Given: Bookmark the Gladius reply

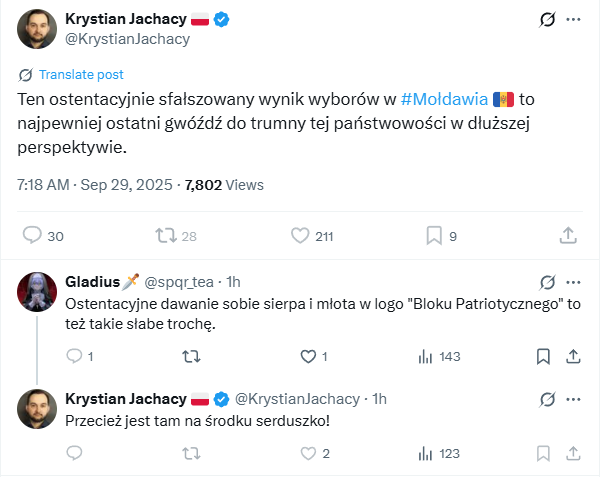Looking at the screenshot, I should point(543,356).
